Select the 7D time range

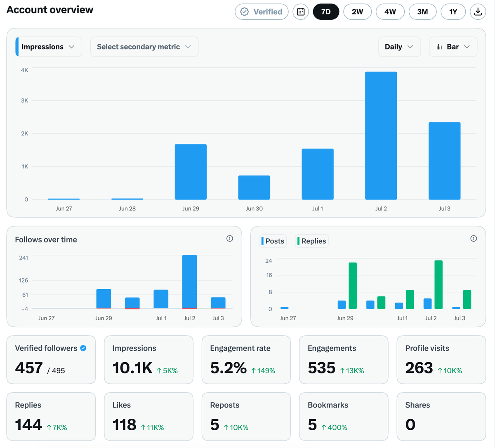tap(326, 12)
